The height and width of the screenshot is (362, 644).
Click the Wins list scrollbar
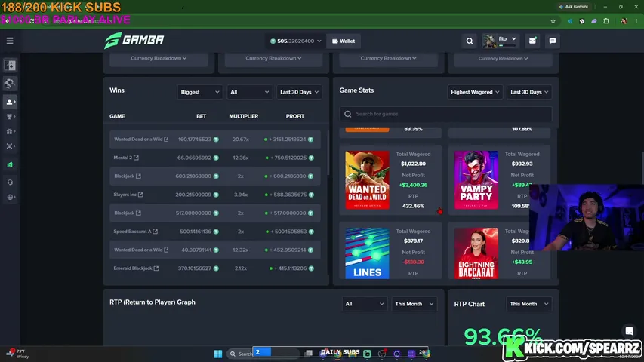pos(328,152)
